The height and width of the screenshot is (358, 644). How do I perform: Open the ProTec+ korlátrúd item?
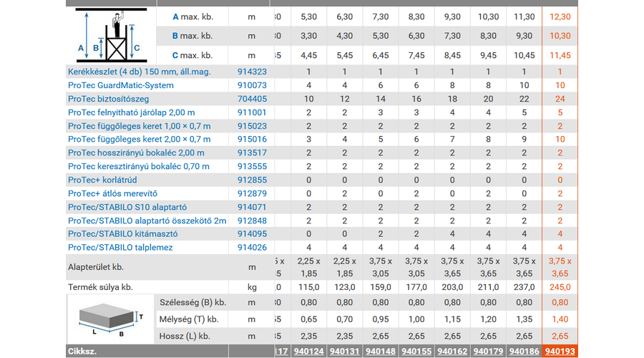(102, 180)
